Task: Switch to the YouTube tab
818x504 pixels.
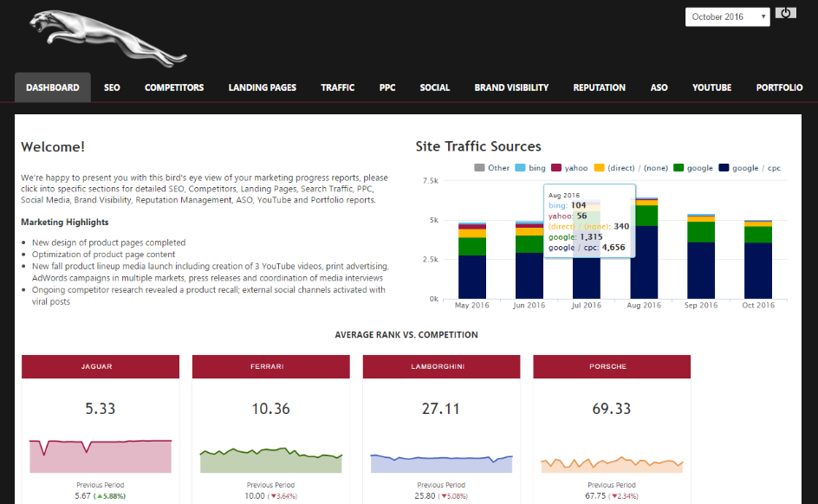Action: point(711,87)
